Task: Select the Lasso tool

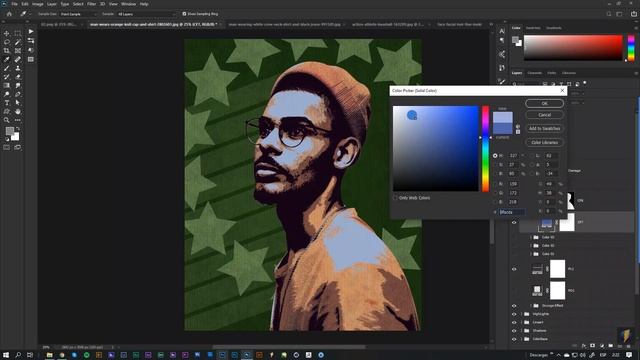Action: tap(7, 42)
